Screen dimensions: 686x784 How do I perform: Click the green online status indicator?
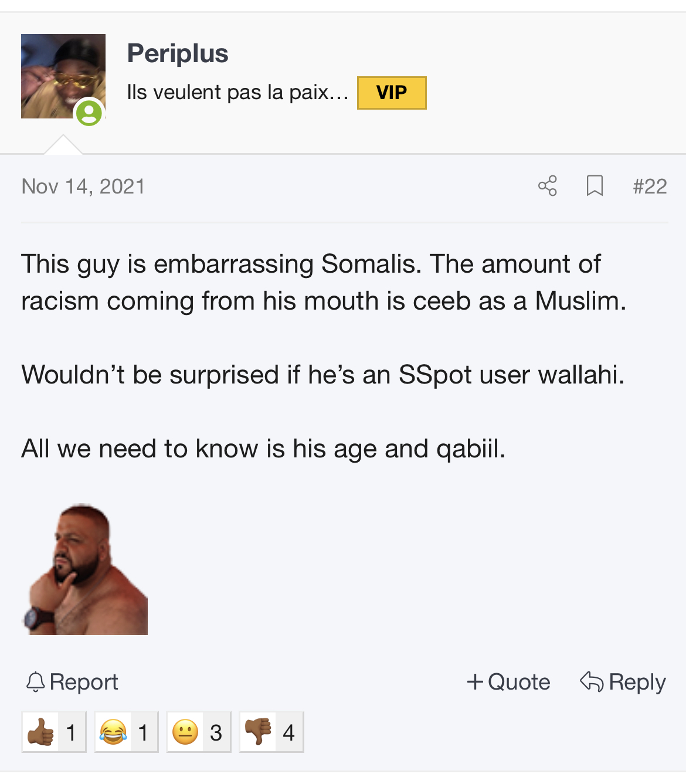[89, 112]
